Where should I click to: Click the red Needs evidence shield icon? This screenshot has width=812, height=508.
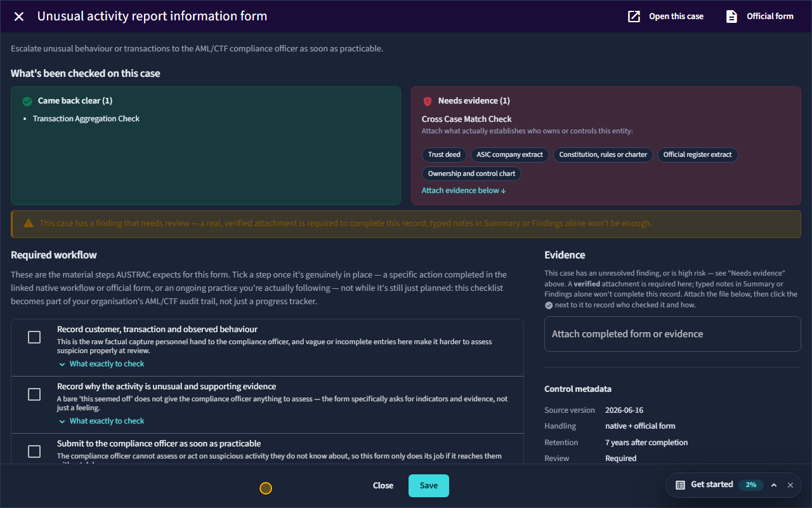[x=428, y=101]
